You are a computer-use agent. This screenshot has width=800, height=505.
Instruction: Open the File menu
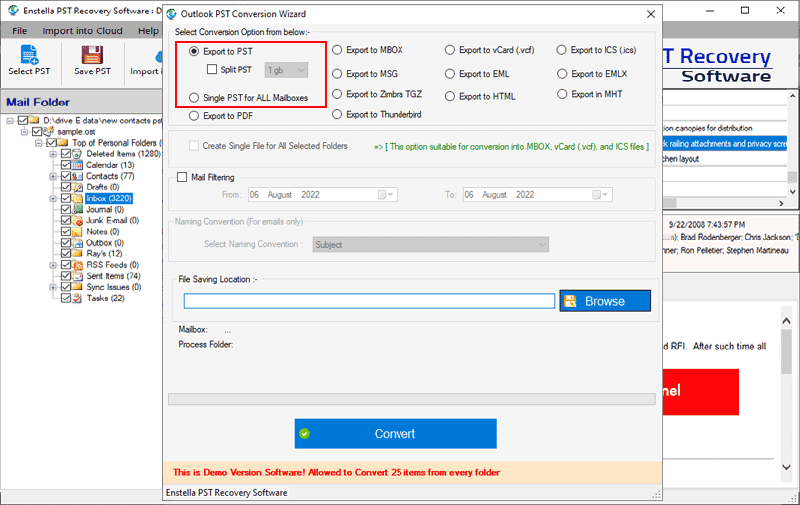pos(19,31)
